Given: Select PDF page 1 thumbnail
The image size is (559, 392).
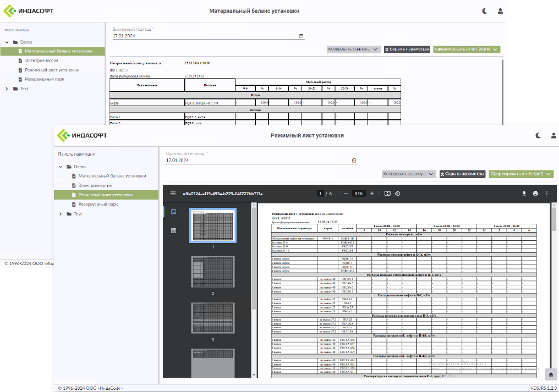Looking at the screenshot, I should tap(213, 225).
